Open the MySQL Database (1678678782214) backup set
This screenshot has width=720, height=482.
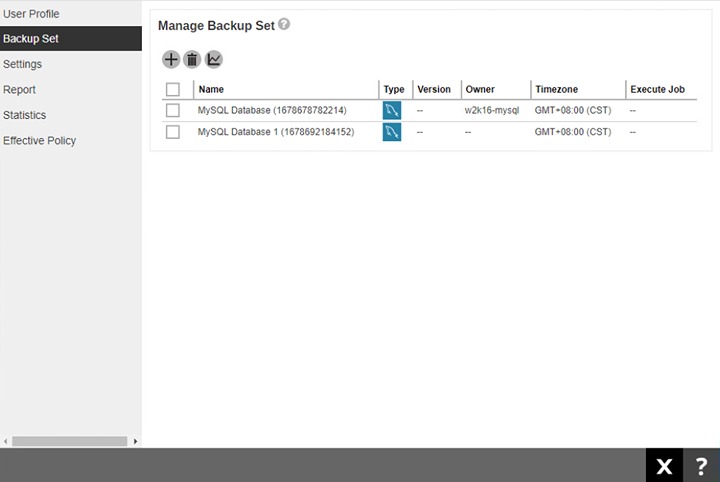point(272,110)
